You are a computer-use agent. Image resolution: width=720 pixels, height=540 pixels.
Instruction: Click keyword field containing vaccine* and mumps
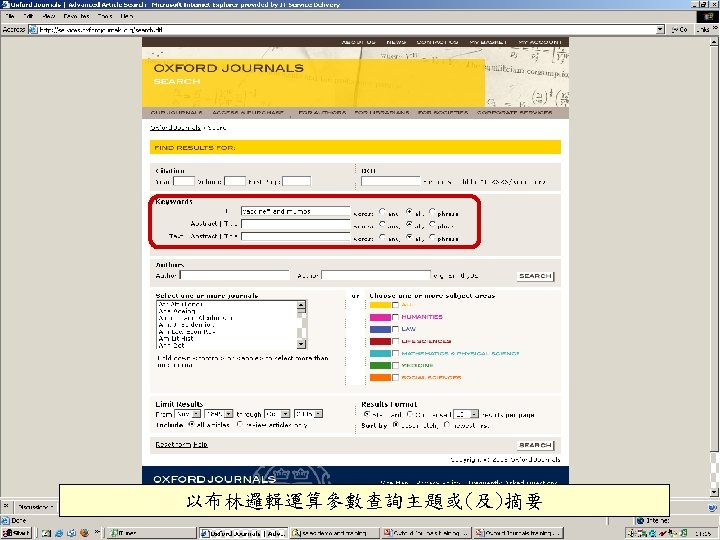click(295, 211)
